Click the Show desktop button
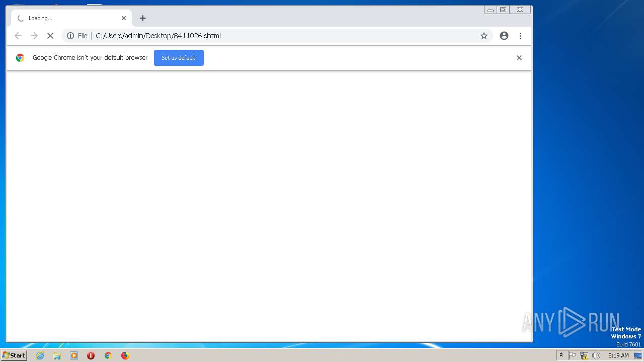644x362 pixels. click(638, 355)
